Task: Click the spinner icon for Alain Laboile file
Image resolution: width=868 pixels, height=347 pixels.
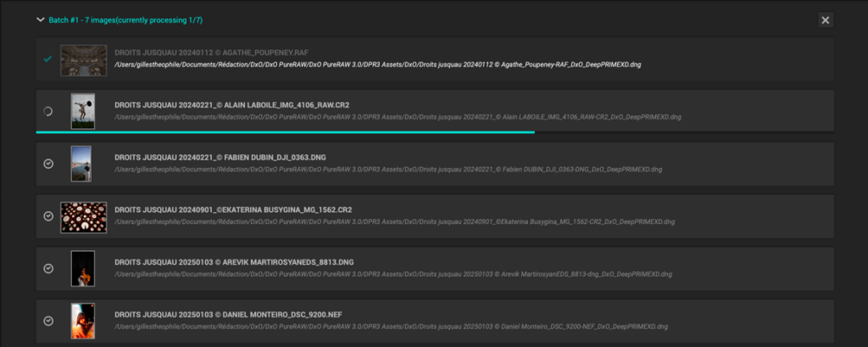Action: point(48,111)
